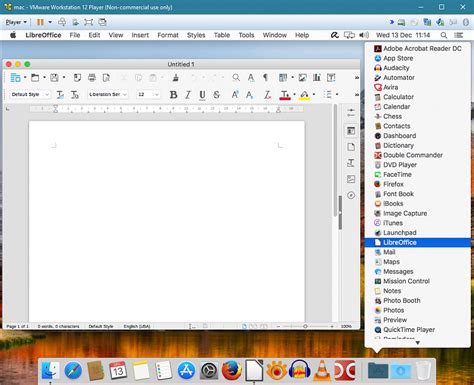The width and height of the screenshot is (474, 385).
Task: Click the New document icon in LibreOffice toolbar
Action: pyautogui.click(x=15, y=78)
